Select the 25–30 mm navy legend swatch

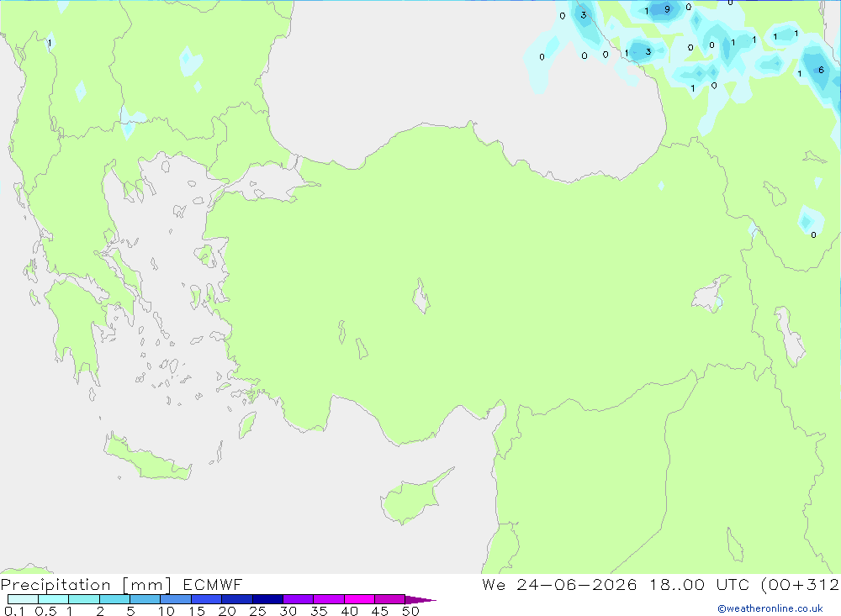pos(267,599)
